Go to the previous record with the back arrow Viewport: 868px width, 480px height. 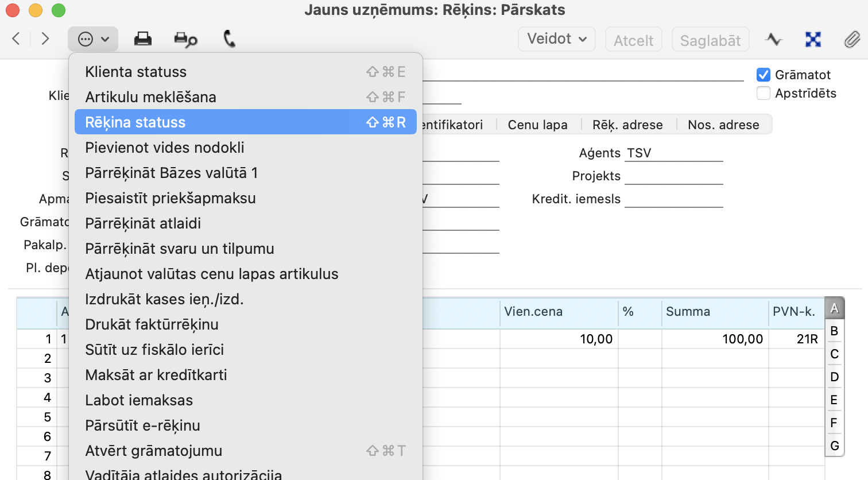16,39
